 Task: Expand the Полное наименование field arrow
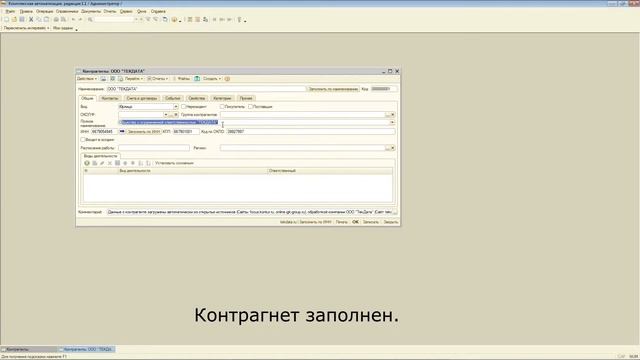392,122
